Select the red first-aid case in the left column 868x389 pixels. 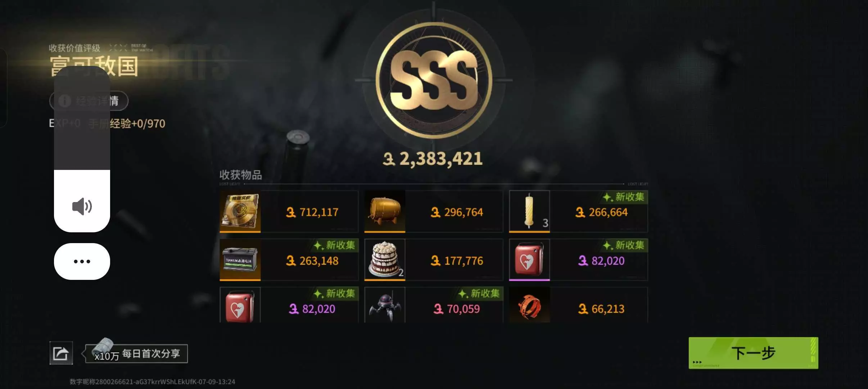240,305
